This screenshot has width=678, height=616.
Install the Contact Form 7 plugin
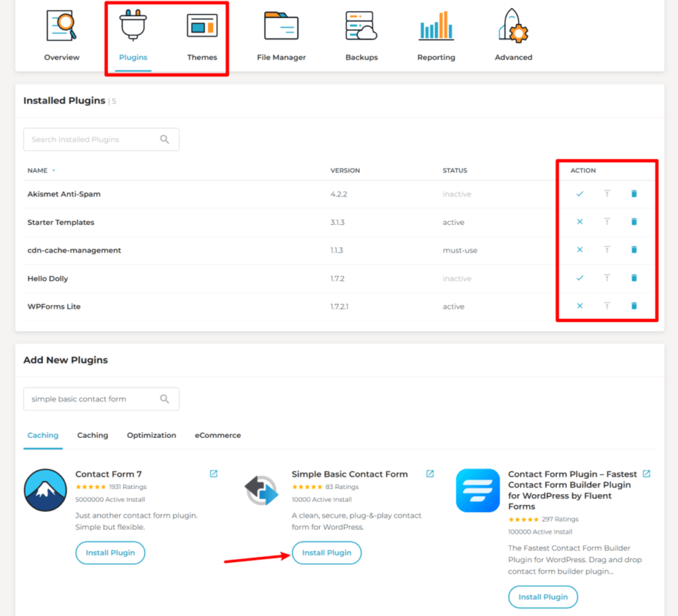coord(110,553)
